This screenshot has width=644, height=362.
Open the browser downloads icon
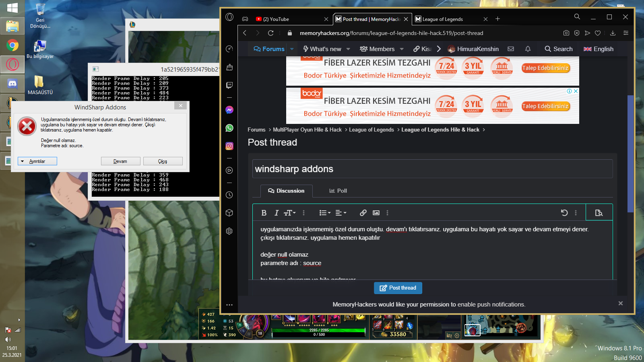pyautogui.click(x=613, y=33)
